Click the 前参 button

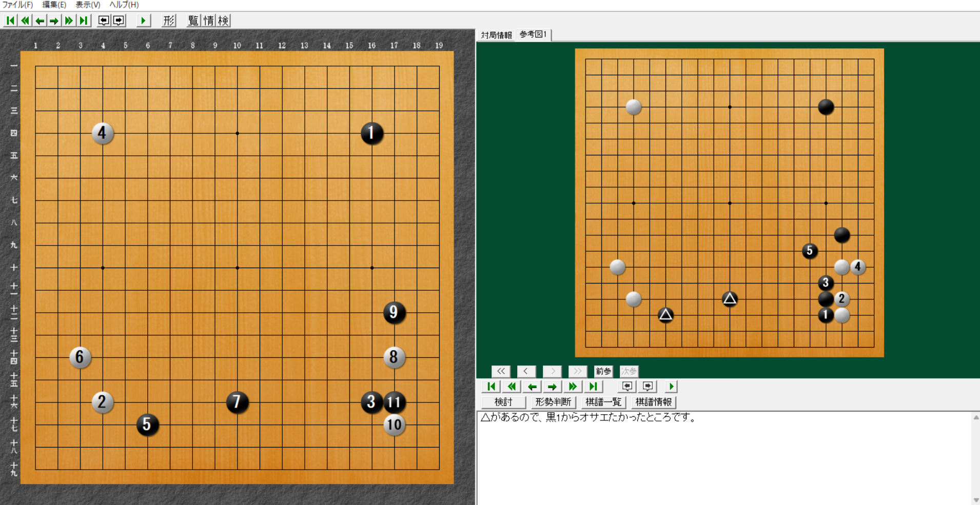click(603, 371)
